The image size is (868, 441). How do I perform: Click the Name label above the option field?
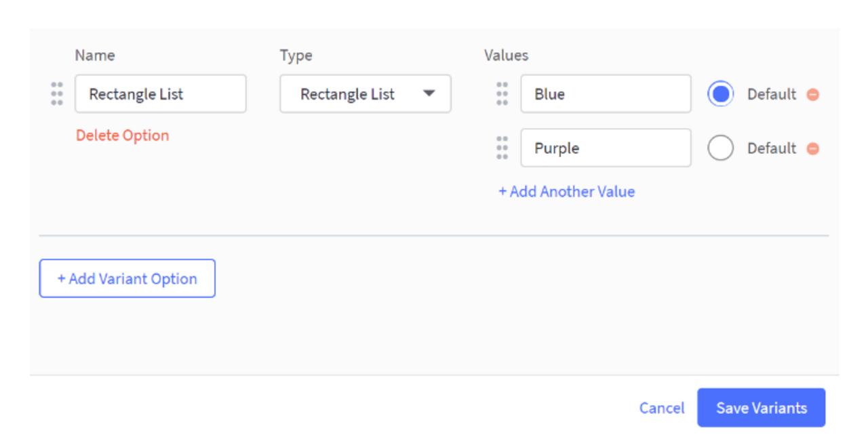(x=95, y=56)
